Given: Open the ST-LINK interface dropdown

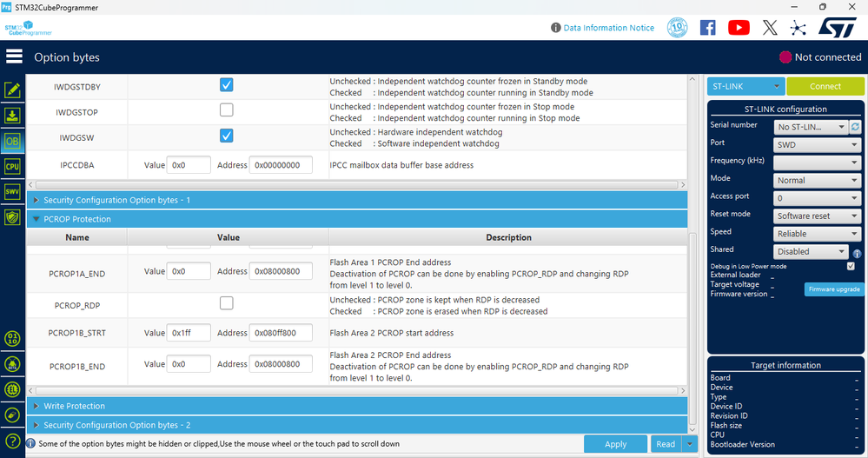Looking at the screenshot, I should click(x=745, y=86).
